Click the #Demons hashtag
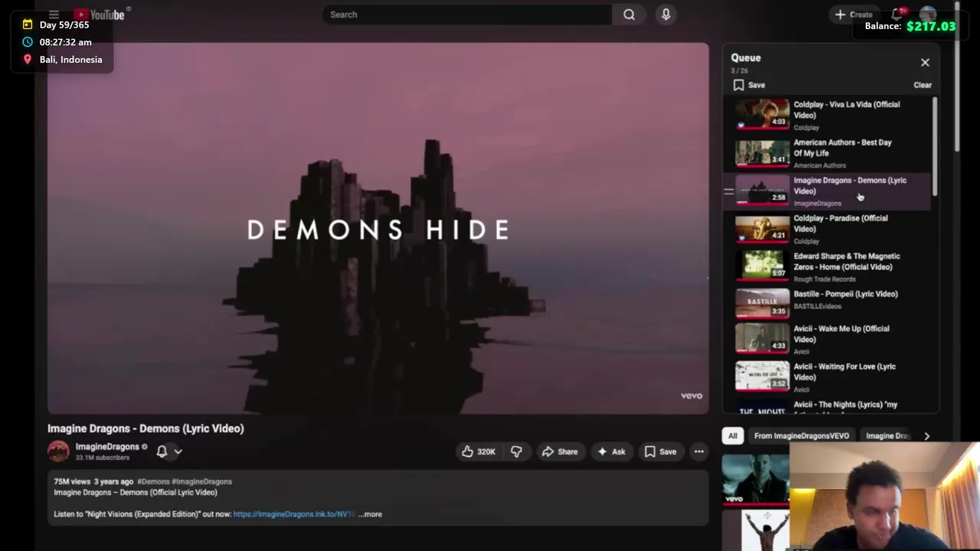This screenshot has height=551, width=980. pyautogui.click(x=153, y=481)
